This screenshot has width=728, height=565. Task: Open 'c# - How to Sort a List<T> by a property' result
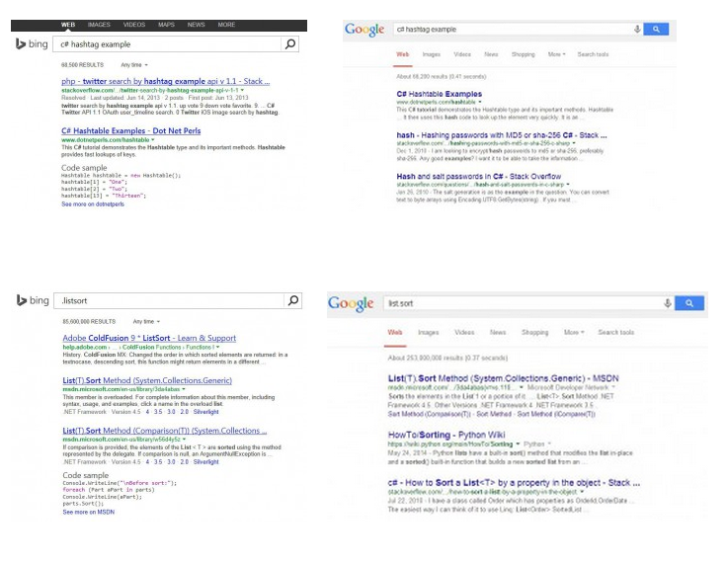point(514,483)
